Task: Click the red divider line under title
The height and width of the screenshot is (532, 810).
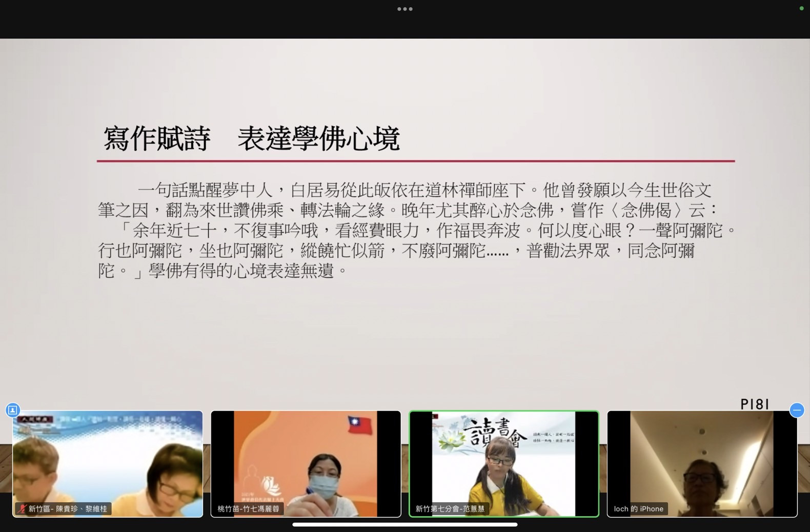Action: click(415, 161)
